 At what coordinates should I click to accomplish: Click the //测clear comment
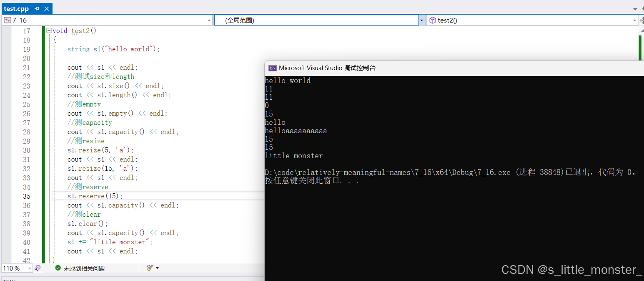[84, 215]
